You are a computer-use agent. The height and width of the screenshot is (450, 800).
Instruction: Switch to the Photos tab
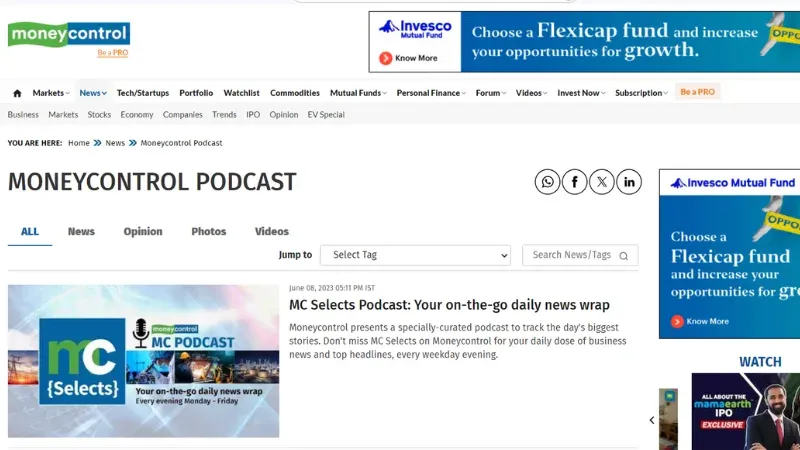209,232
